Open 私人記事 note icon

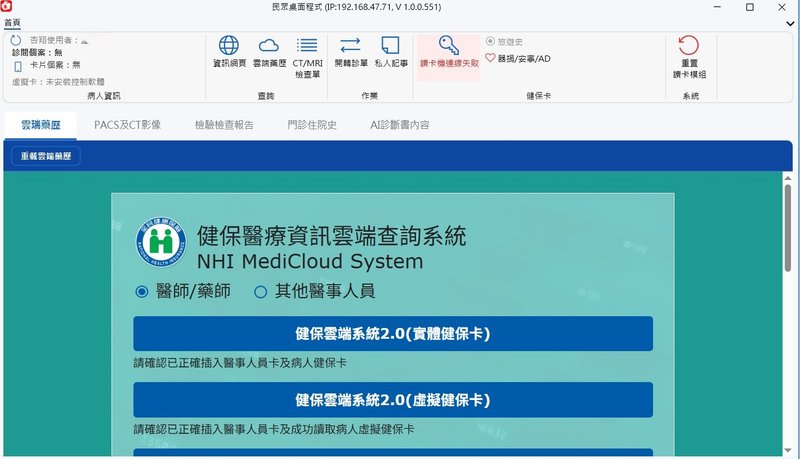click(390, 45)
